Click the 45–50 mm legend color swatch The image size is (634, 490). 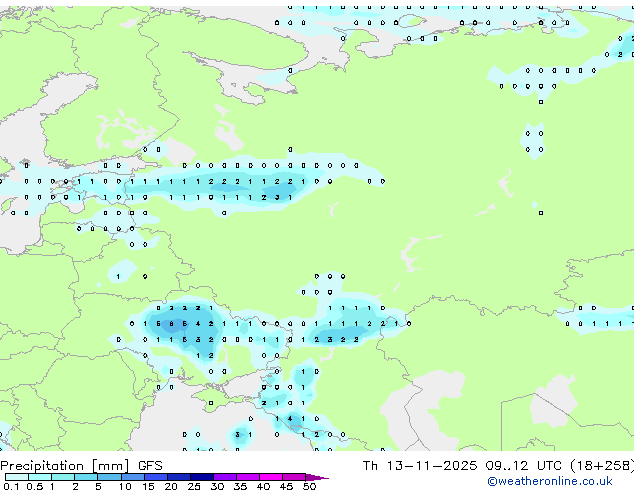coord(294,477)
